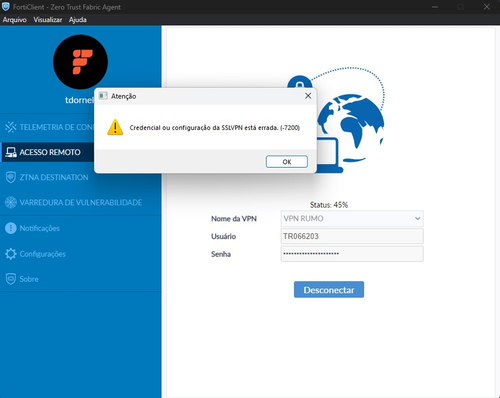Screen dimensions: 500x398
Task: Click the Varredura de Vulnerabilidade icon
Action: [11, 202]
